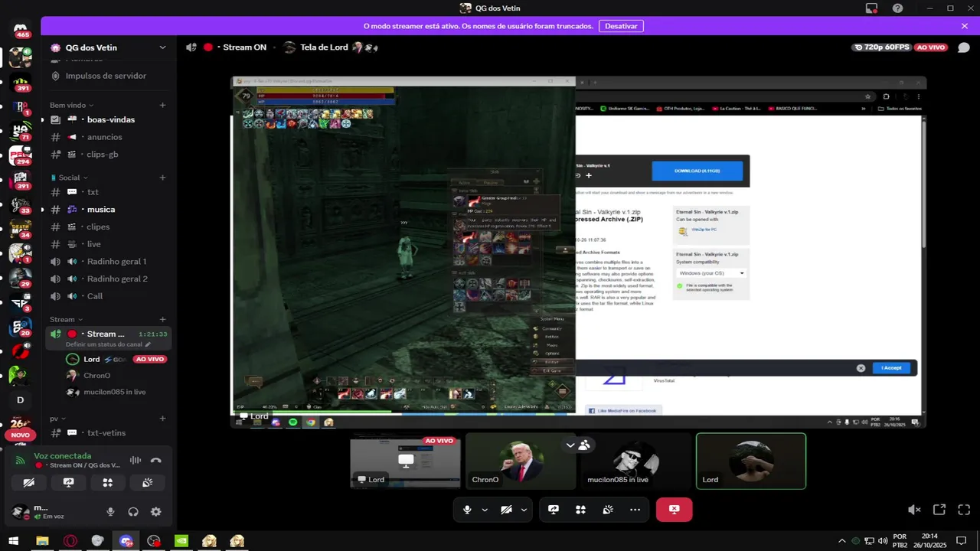The width and height of the screenshot is (980, 551).
Task: Open the Windows Start menu
Action: (x=14, y=541)
